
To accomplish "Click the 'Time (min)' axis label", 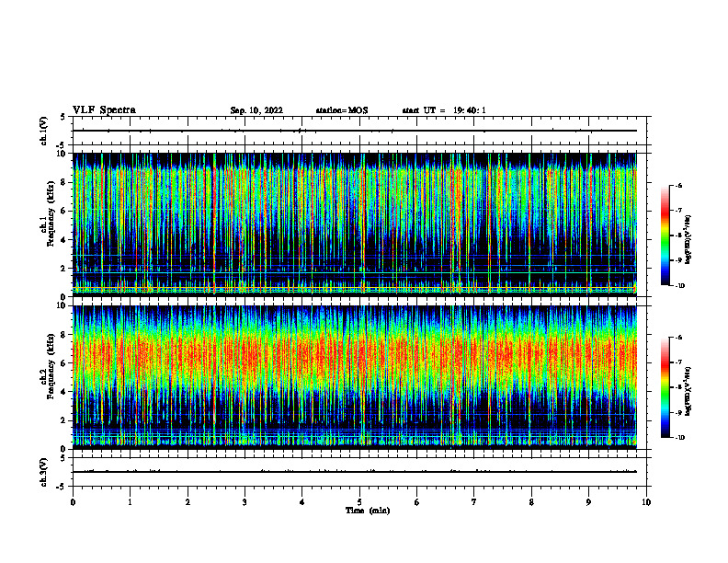I will tap(368, 511).
